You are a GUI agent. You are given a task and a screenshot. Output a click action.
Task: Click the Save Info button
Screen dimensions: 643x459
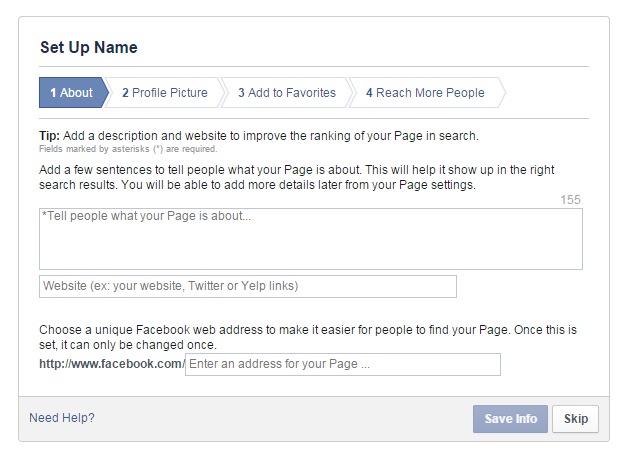click(510, 419)
